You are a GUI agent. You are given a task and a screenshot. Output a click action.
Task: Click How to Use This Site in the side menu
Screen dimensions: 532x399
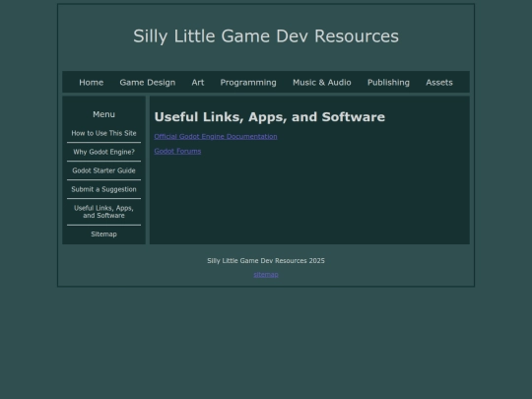click(103, 133)
